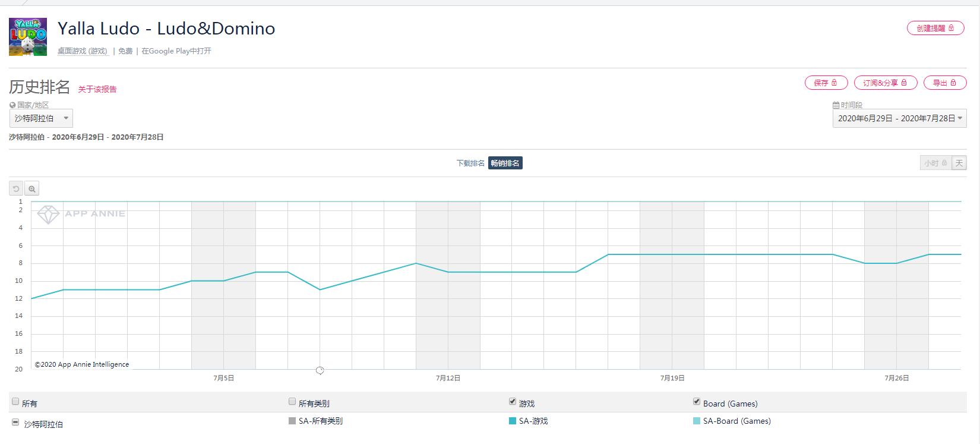Screen dimensions: 980x444
Task: Switch to the 下载排名 tab
Action: 470,163
